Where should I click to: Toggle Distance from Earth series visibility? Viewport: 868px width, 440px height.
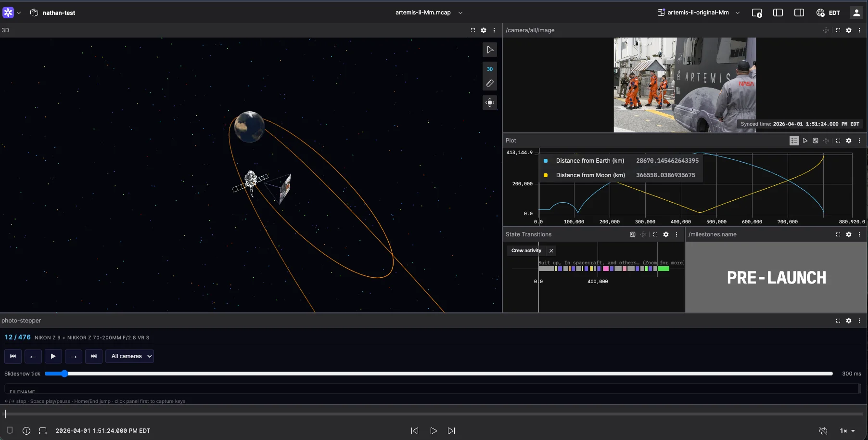click(546, 161)
